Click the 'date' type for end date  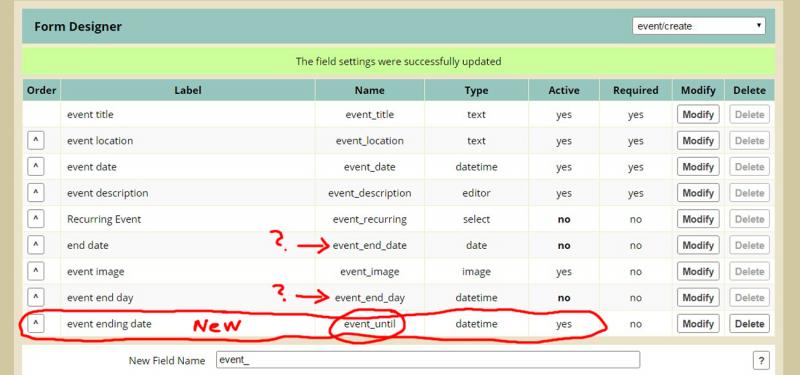coord(476,245)
